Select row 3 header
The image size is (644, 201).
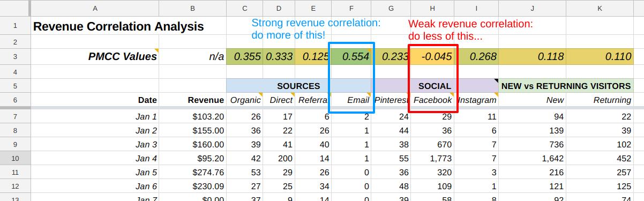[14, 56]
